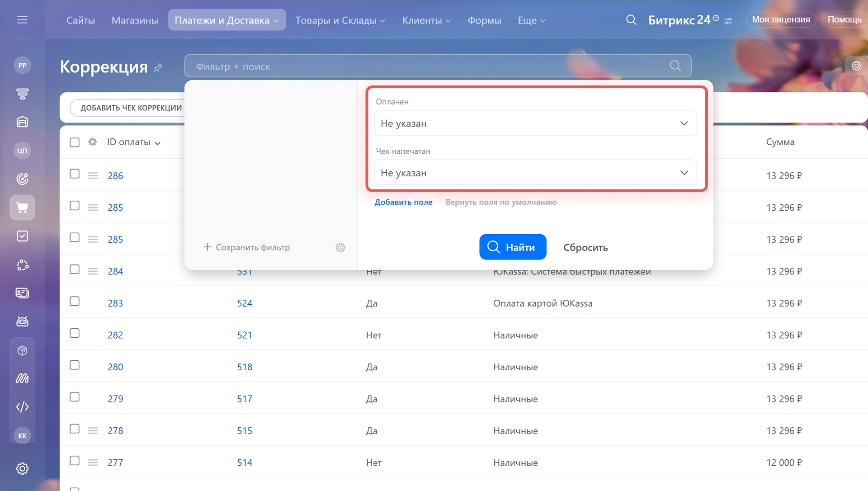Open the Магазины menu item

coord(135,20)
